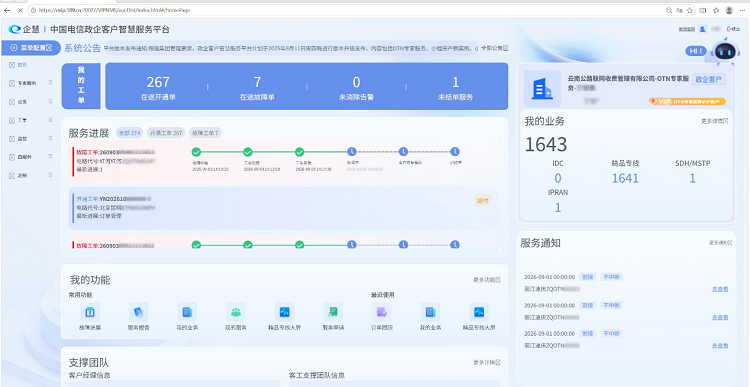Click 去查看 on second service notification
The height and width of the screenshot is (387, 750).
coord(720,317)
